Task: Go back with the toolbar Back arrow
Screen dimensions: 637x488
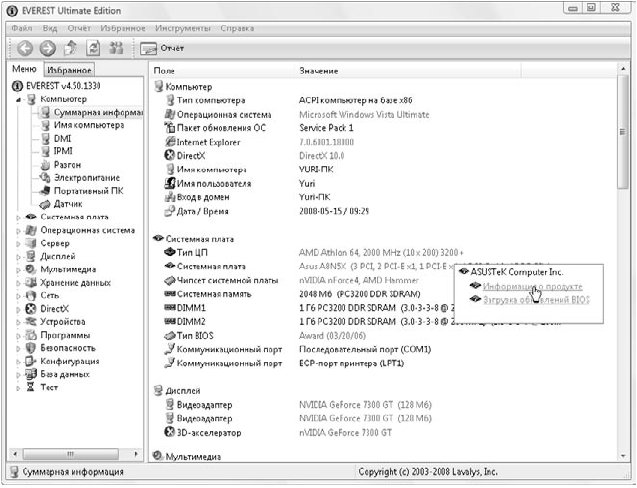Action: click(x=25, y=48)
